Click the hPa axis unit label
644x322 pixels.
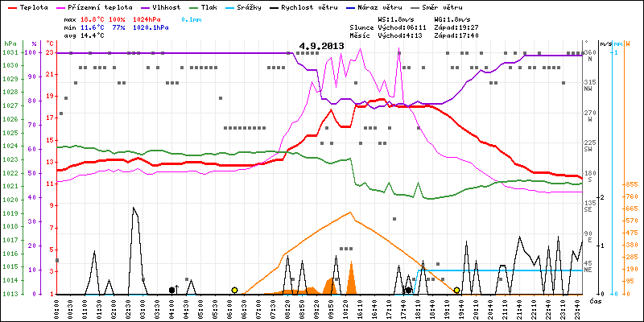[x=10, y=43]
